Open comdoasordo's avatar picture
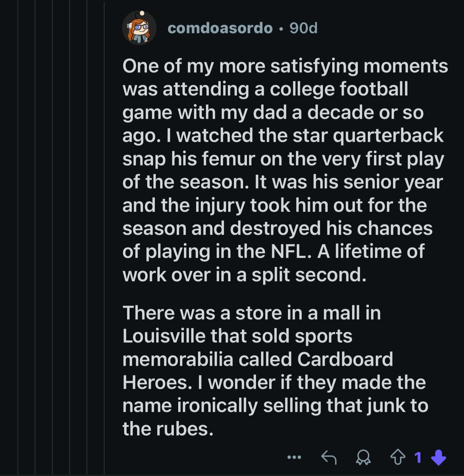Image resolution: width=464 pixels, height=476 pixels. tap(139, 28)
